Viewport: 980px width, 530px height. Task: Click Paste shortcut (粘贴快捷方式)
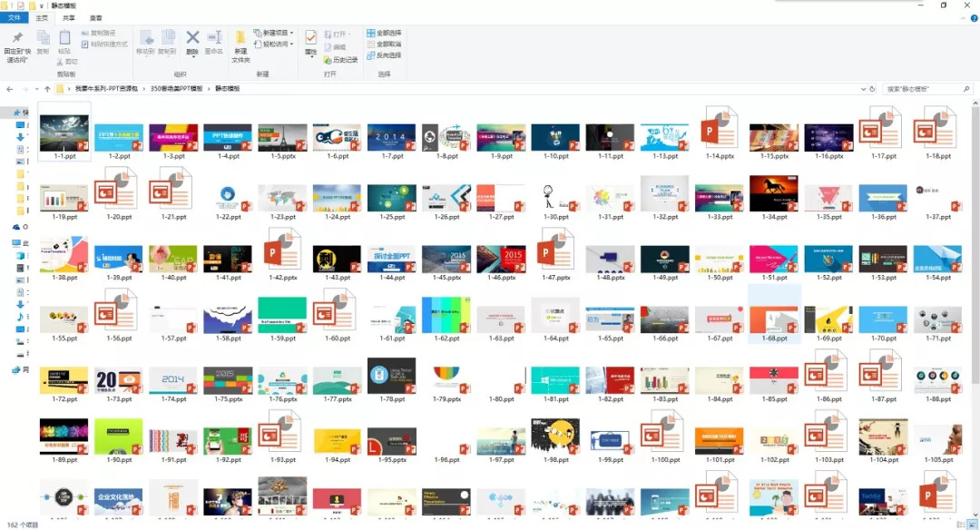click(104, 44)
